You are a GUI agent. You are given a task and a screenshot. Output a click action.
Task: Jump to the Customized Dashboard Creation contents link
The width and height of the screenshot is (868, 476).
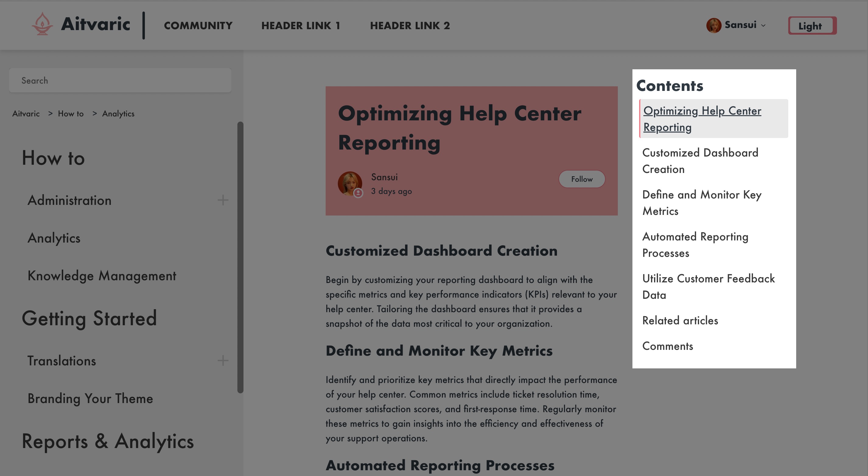[x=700, y=161]
